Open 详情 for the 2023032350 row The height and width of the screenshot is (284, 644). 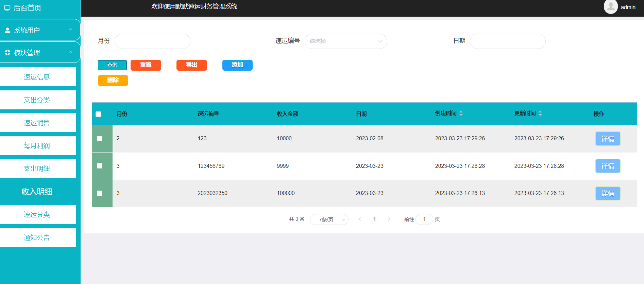(608, 193)
